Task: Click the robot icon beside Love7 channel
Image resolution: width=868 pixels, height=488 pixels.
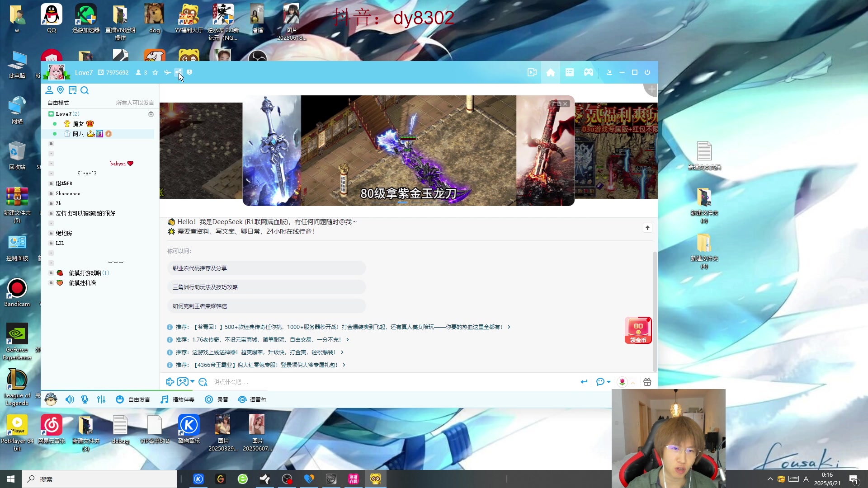Action: [x=151, y=114]
